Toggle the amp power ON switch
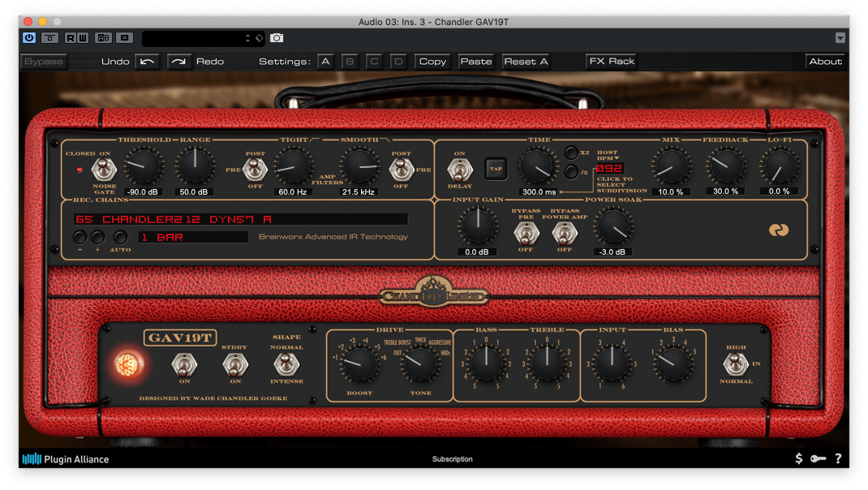Screen dimensions: 868x490 tap(184, 365)
